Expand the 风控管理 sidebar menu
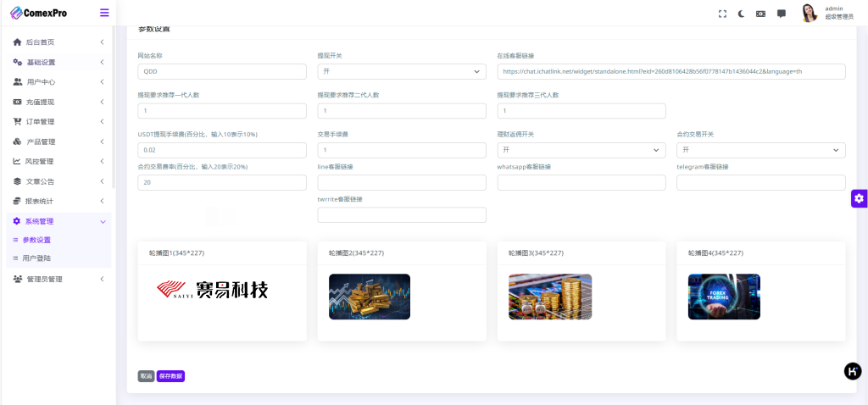The width and height of the screenshot is (868, 405). (58, 161)
